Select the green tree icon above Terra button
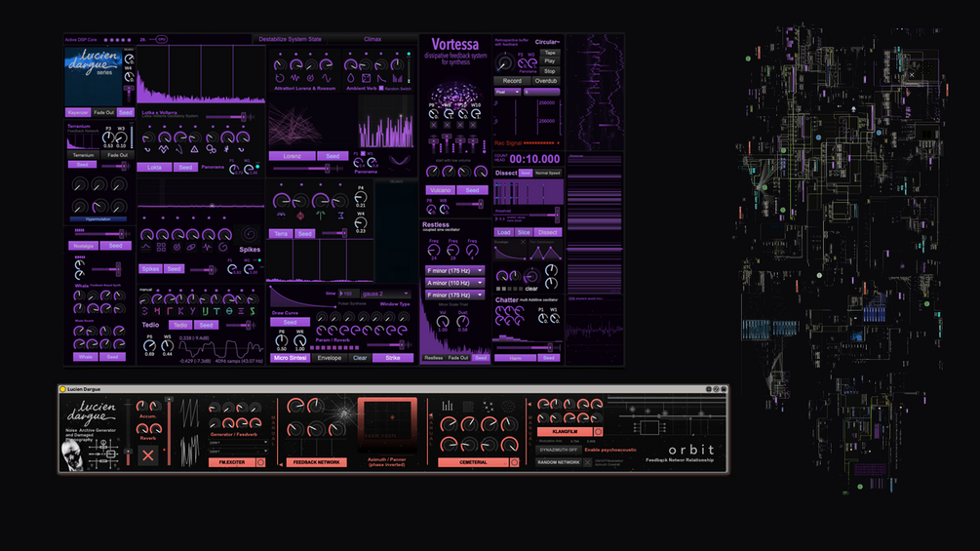This screenshot has width=980, height=551. pyautogui.click(x=320, y=216)
